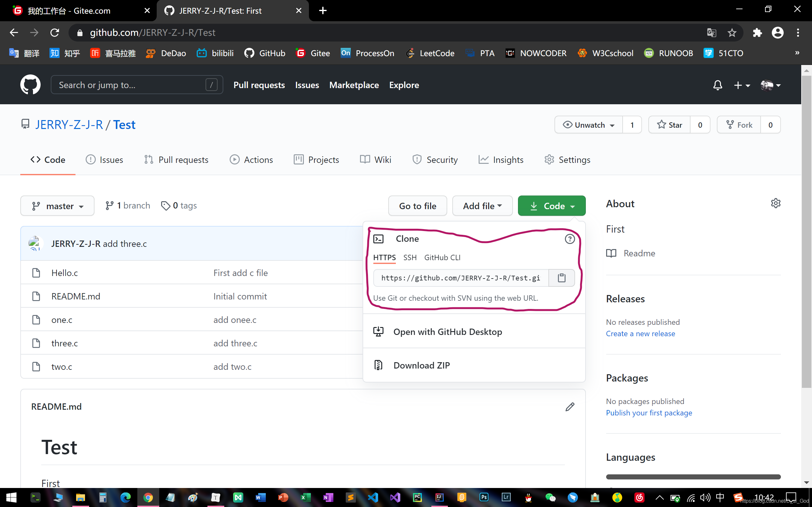812x507 pixels.
Task: Click the Clone help question mark icon
Action: coord(569,239)
